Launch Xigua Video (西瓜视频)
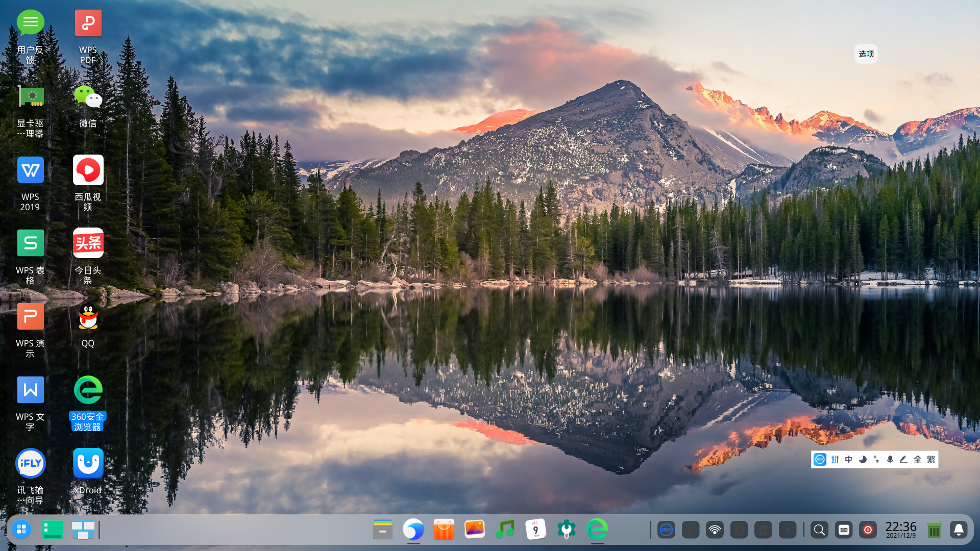Image resolution: width=980 pixels, height=551 pixels. tap(88, 170)
